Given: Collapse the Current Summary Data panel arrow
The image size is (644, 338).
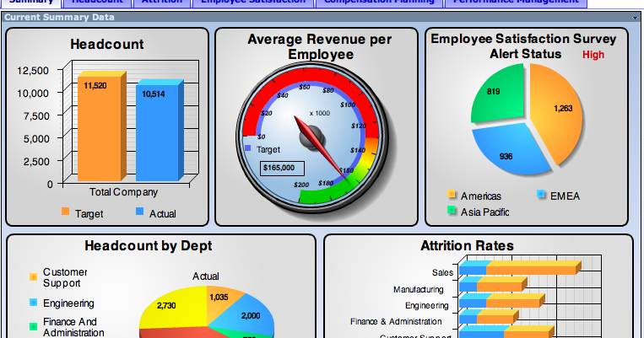Looking at the screenshot, I should [635, 18].
